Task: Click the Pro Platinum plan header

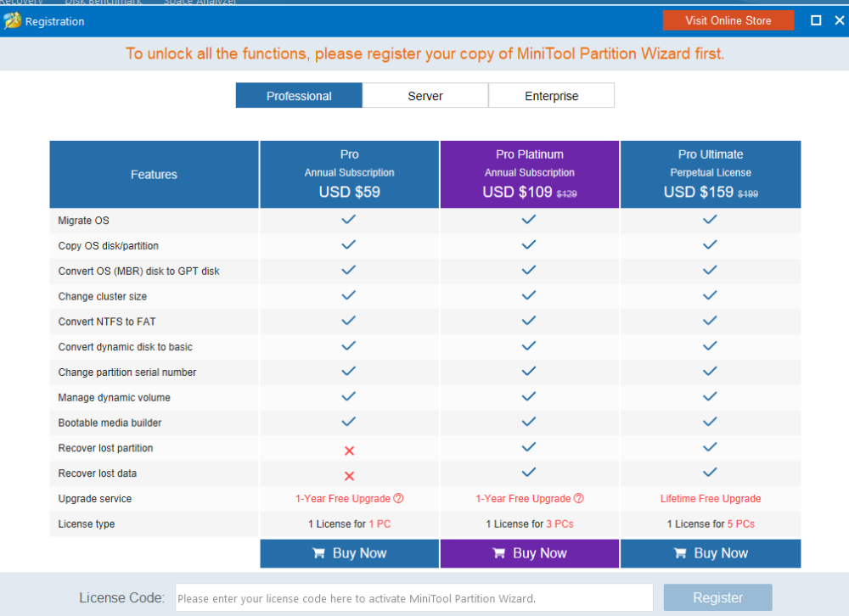Action: [x=530, y=174]
